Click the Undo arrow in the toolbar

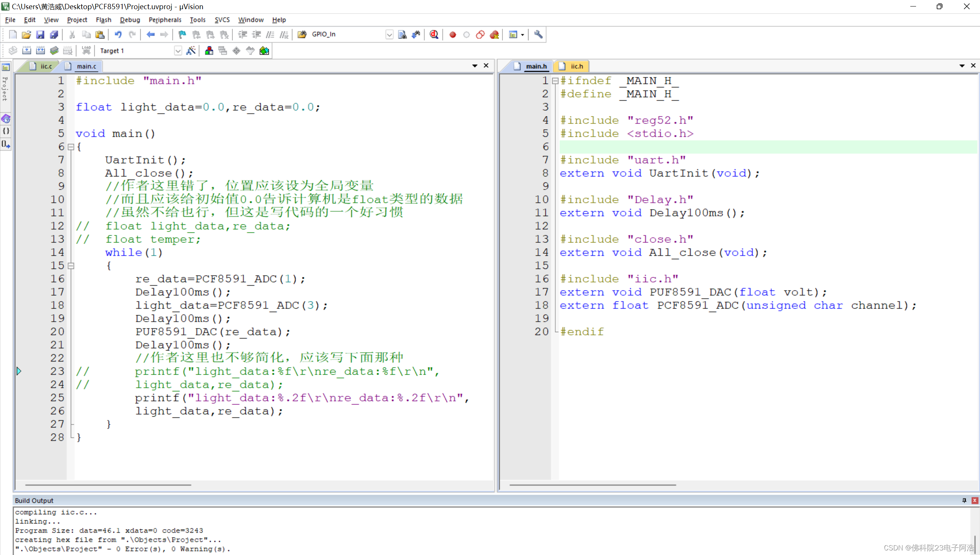[x=118, y=34]
